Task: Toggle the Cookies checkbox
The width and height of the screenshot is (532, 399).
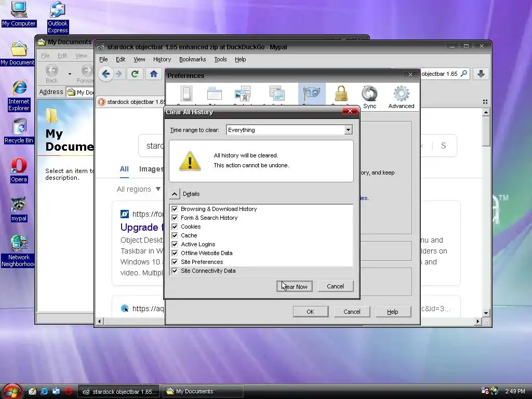Action: coord(175,227)
